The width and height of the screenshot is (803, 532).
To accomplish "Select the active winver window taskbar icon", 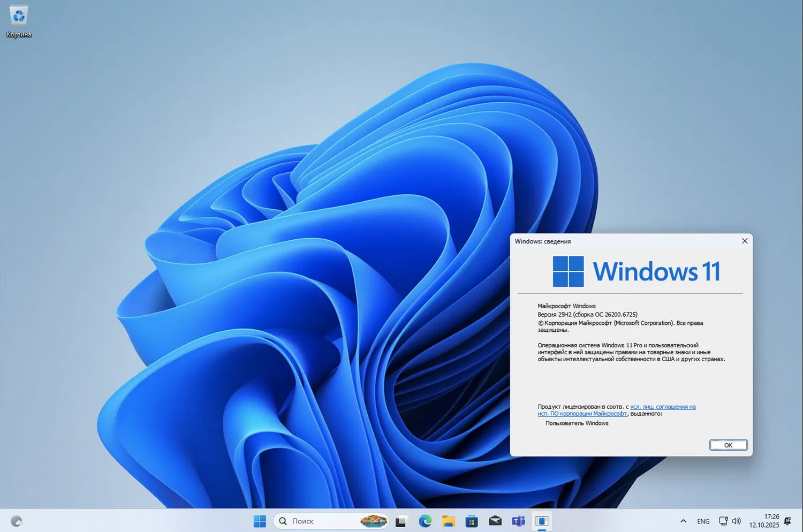I will click(x=542, y=521).
